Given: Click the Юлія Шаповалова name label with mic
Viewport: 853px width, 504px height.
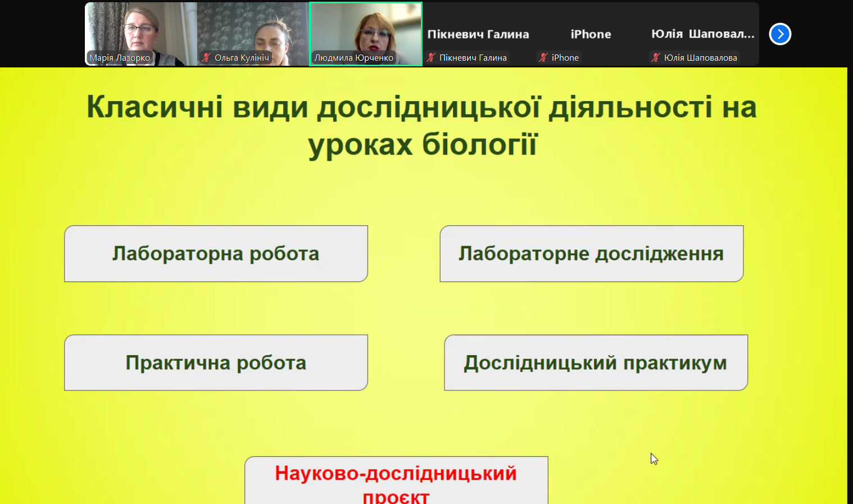Looking at the screenshot, I should 700,57.
